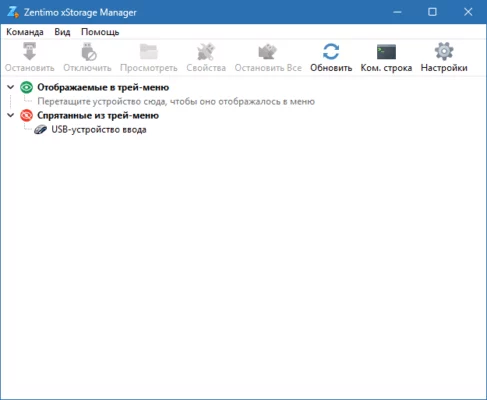This screenshot has height=400, width=487.
Task: Close the Zentimo xStorage Manager window
Action: (468, 12)
